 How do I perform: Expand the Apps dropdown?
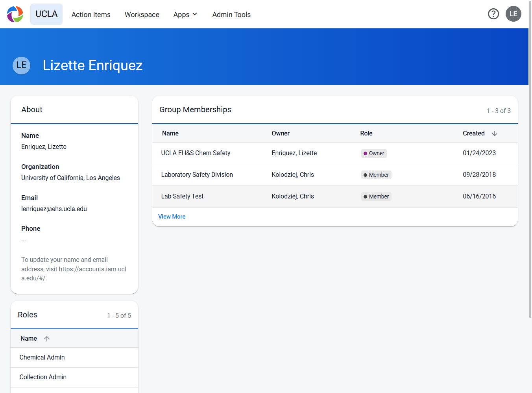tap(185, 15)
